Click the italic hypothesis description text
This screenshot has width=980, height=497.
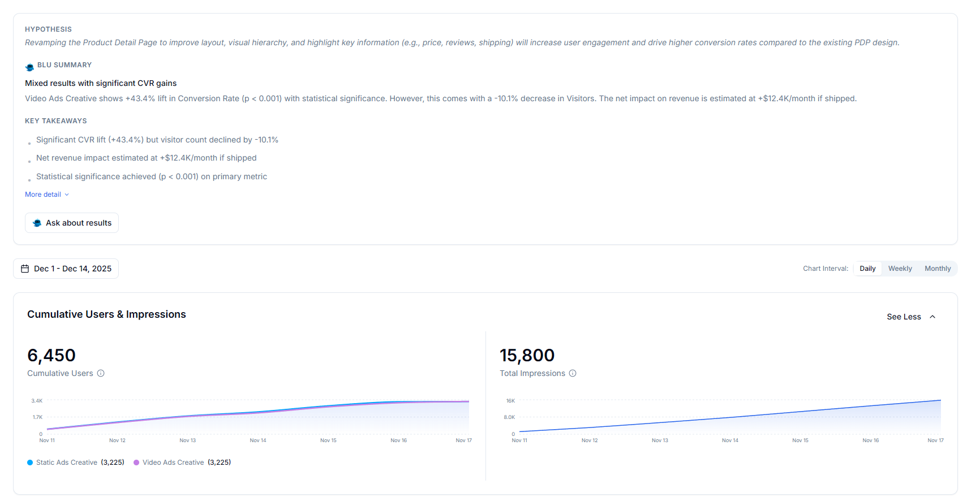tap(462, 42)
